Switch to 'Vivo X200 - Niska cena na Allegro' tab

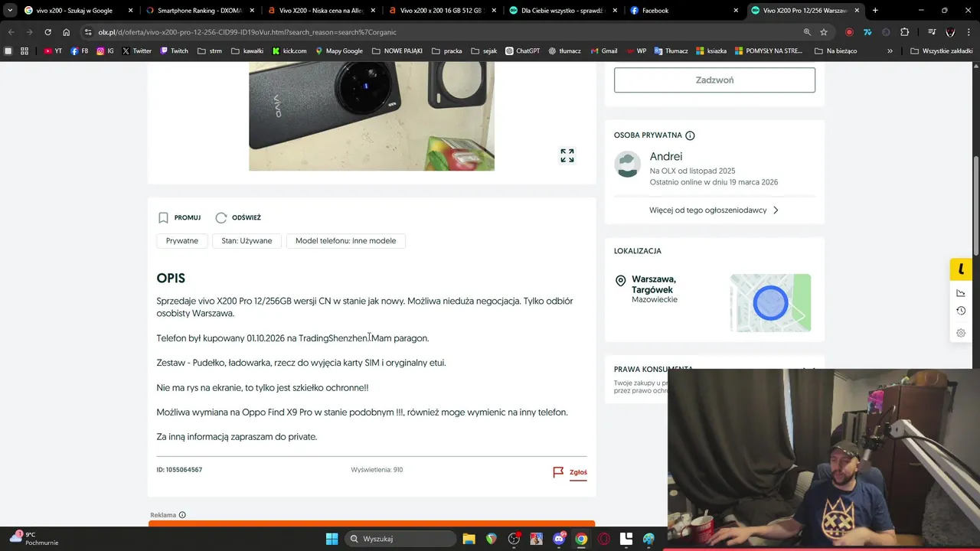click(322, 11)
